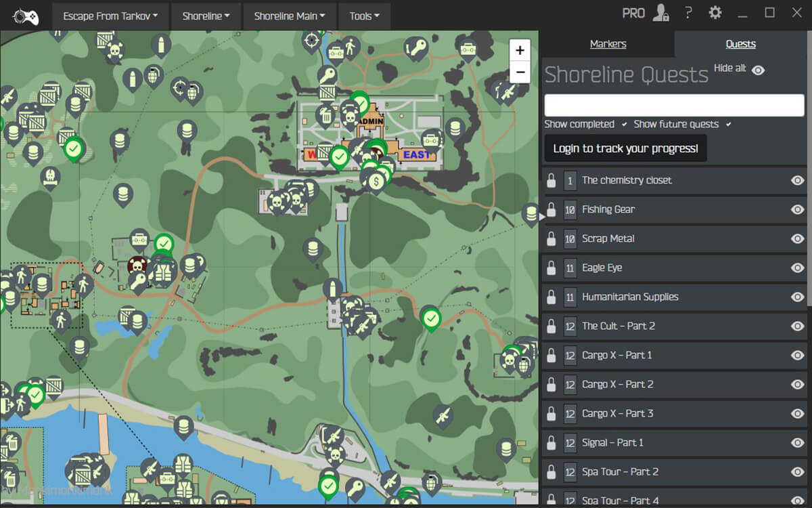Click the skull marker just left of ADMIN label
812x508 pixels.
(350, 117)
